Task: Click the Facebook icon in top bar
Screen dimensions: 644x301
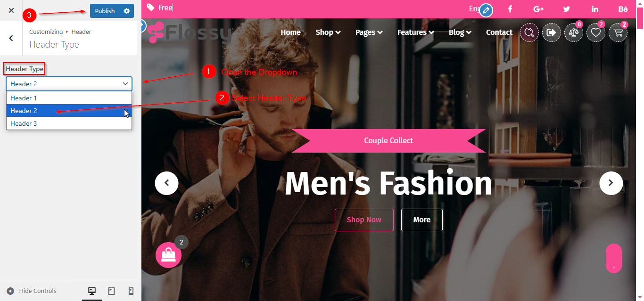Action: [510, 9]
